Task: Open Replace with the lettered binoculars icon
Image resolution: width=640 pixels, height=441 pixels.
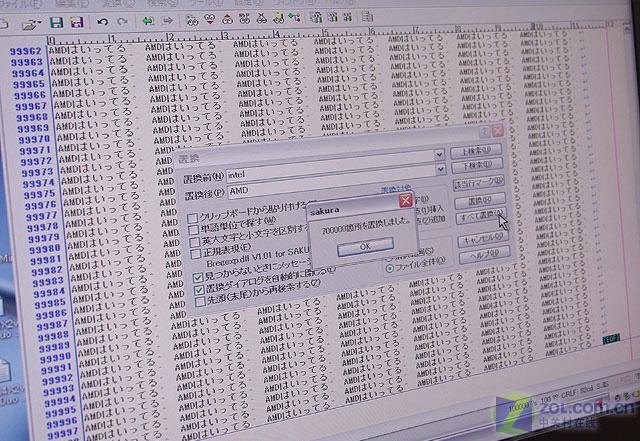Action: pyautogui.click(x=244, y=18)
